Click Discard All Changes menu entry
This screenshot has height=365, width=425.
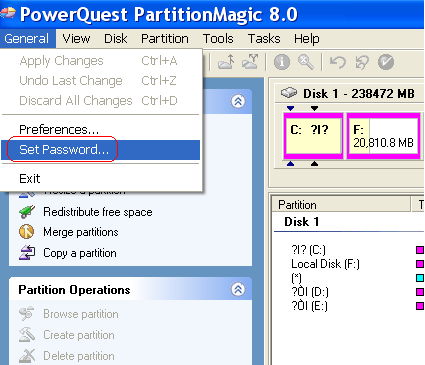(100, 101)
